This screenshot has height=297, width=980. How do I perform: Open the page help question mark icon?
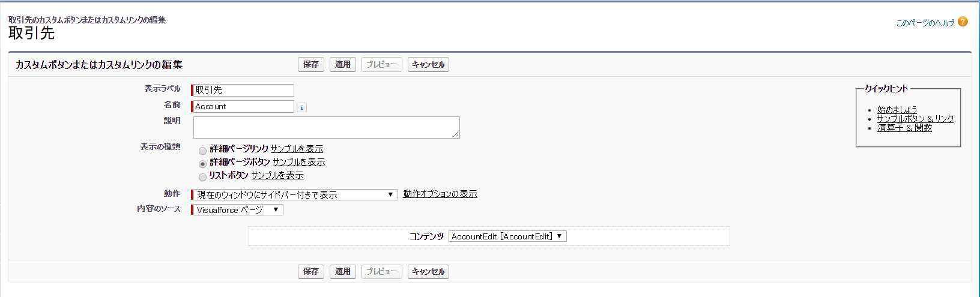click(963, 22)
